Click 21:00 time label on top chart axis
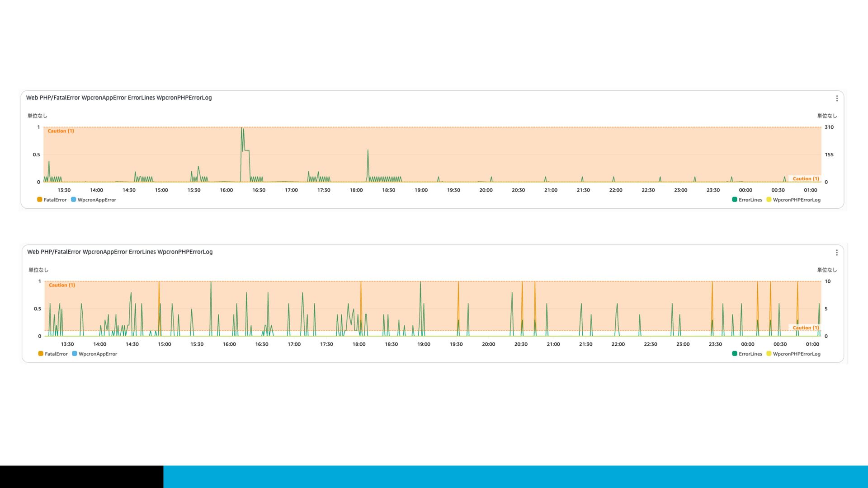This screenshot has width=868, height=488. coord(551,190)
